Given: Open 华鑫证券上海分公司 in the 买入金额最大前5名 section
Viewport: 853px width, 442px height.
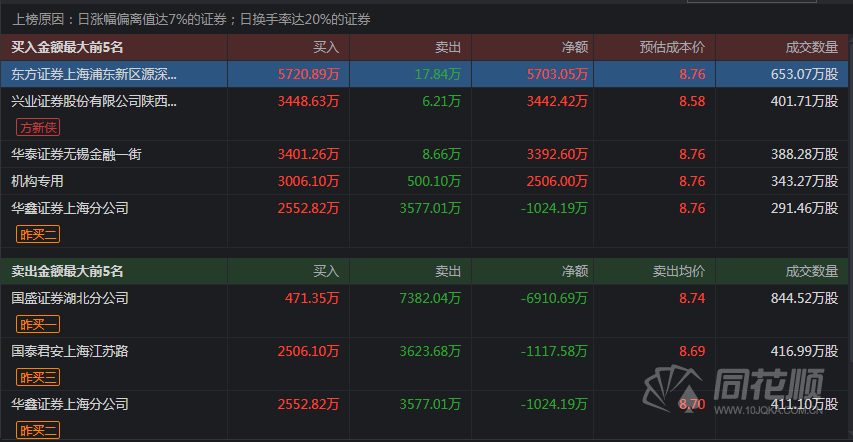Looking at the screenshot, I should (x=70, y=208).
